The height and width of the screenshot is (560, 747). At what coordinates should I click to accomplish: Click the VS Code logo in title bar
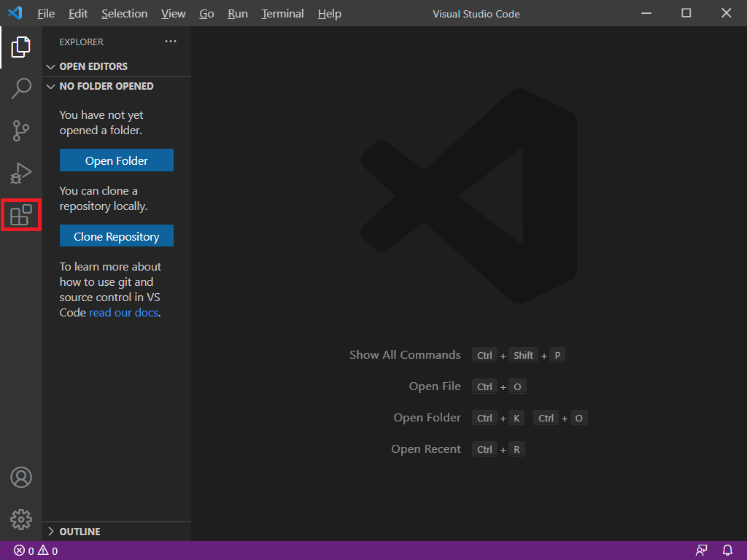[x=15, y=13]
